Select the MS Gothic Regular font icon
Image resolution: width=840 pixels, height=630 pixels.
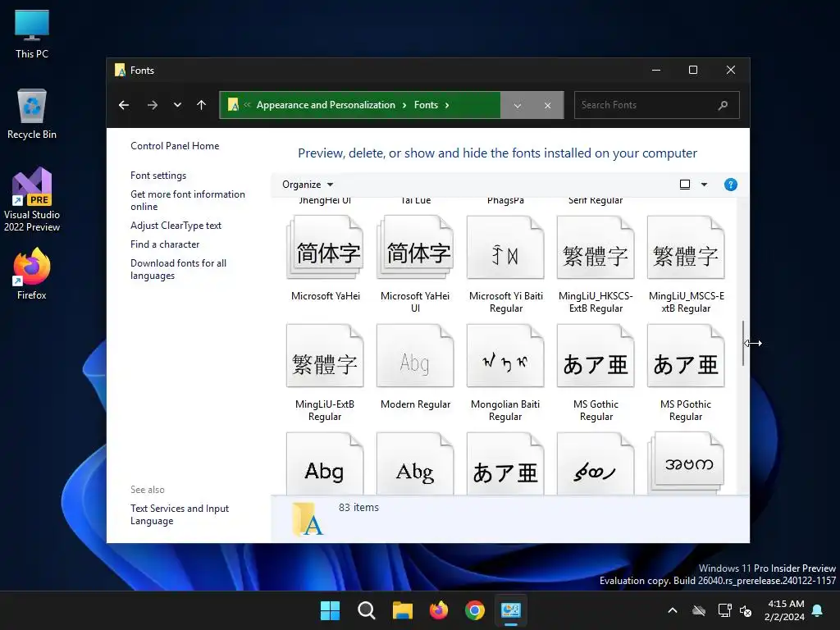coord(596,356)
